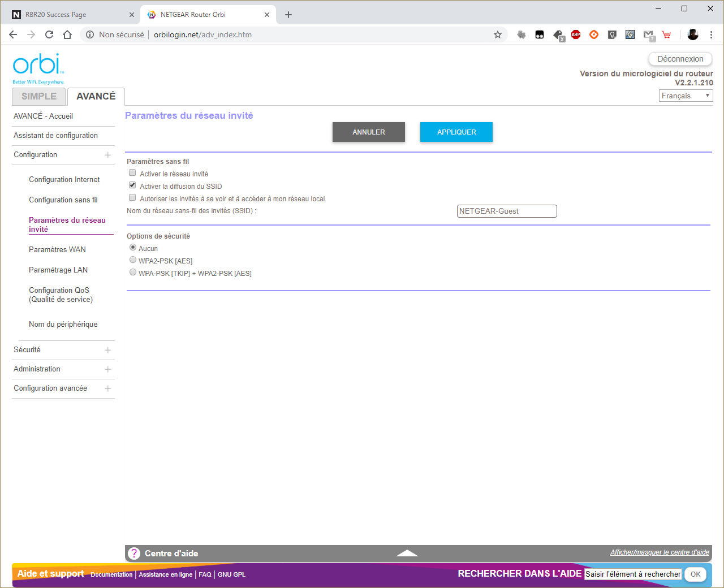Screen dimensions: 724x588
Task: Open a new browser tab
Action: [288, 15]
